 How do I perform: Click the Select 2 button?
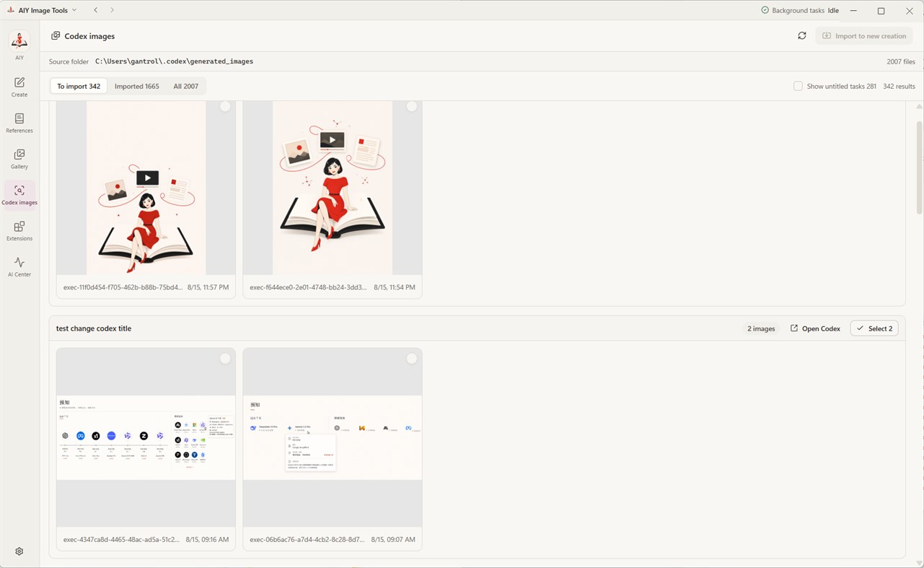pyautogui.click(x=874, y=328)
